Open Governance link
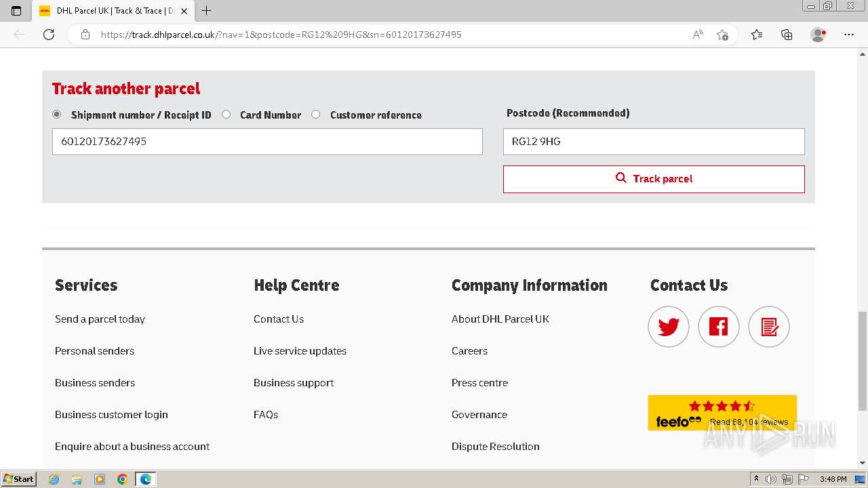Viewport: 868px width, 488px height. pyautogui.click(x=479, y=415)
